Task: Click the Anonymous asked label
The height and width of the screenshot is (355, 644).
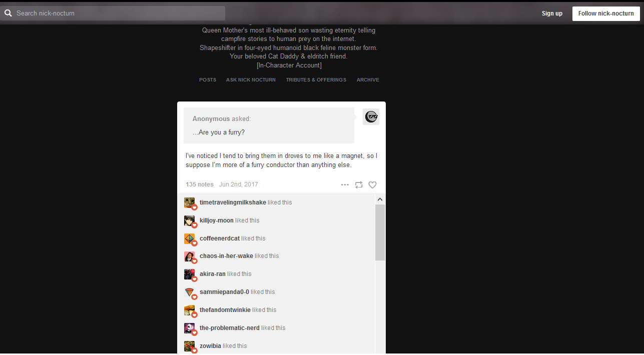Action: (x=222, y=119)
